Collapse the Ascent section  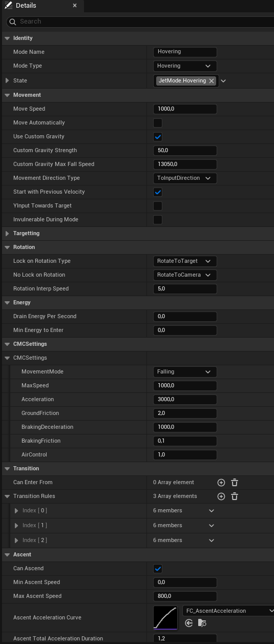[x=7, y=555]
